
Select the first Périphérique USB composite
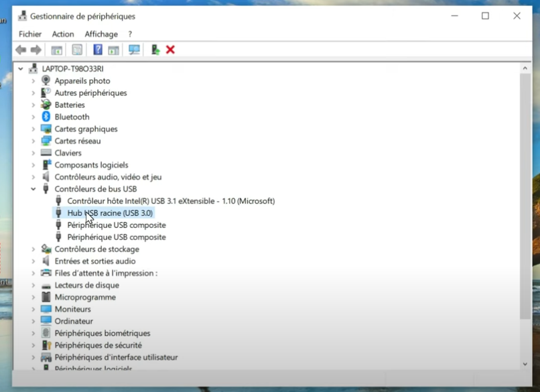(x=117, y=225)
